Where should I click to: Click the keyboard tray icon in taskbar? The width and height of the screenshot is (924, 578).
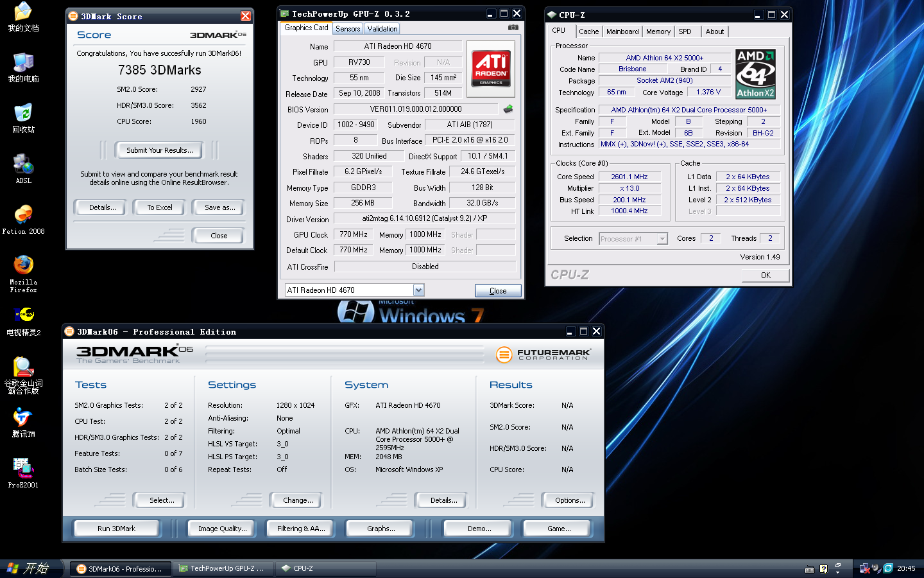809,569
